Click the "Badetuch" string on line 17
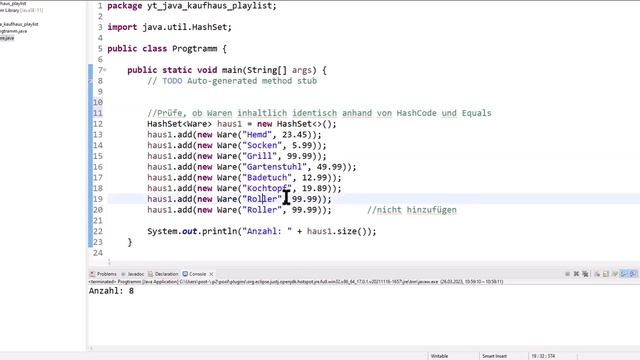 pos(267,178)
